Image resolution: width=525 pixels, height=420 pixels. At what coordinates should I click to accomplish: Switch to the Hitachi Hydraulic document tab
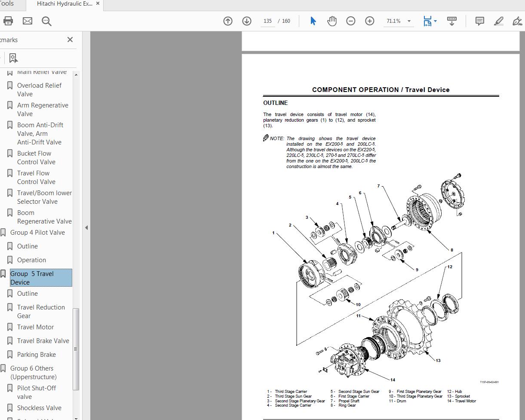pyautogui.click(x=64, y=4)
